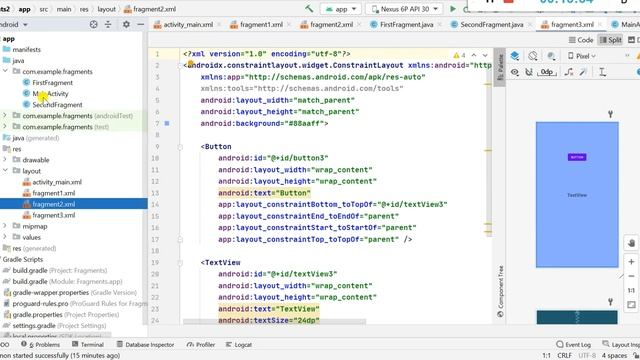
Task: Click the infer constraints magic wand icon
Action: (583, 72)
